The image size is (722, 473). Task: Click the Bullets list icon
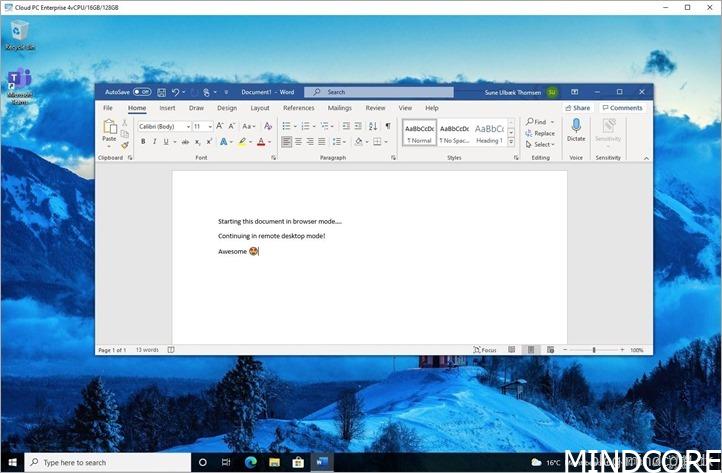(x=286, y=126)
